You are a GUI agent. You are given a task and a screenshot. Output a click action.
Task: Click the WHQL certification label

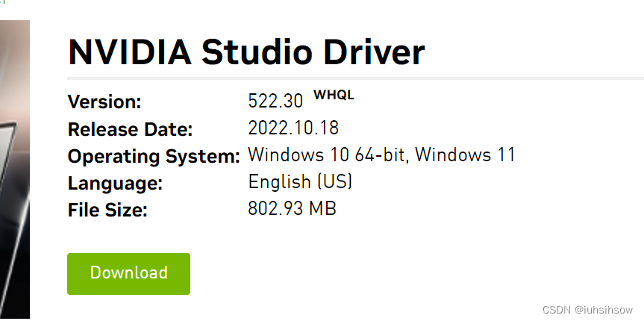coord(334,96)
